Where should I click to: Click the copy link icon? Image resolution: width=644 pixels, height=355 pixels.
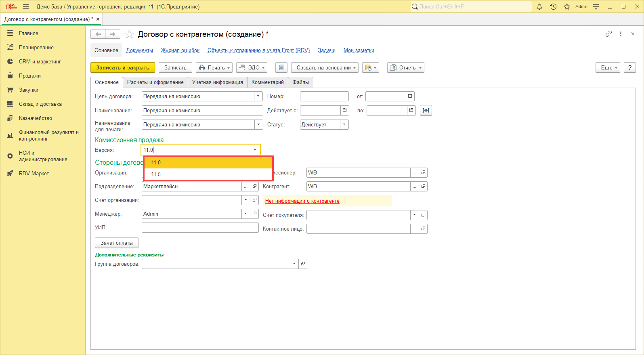pos(608,34)
